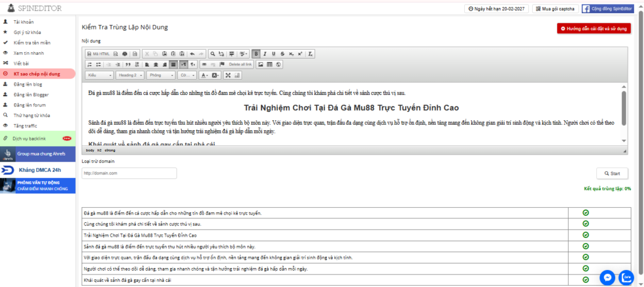The height and width of the screenshot is (287, 644).
Task: Click the undo arrow icon
Action: [x=192, y=53]
